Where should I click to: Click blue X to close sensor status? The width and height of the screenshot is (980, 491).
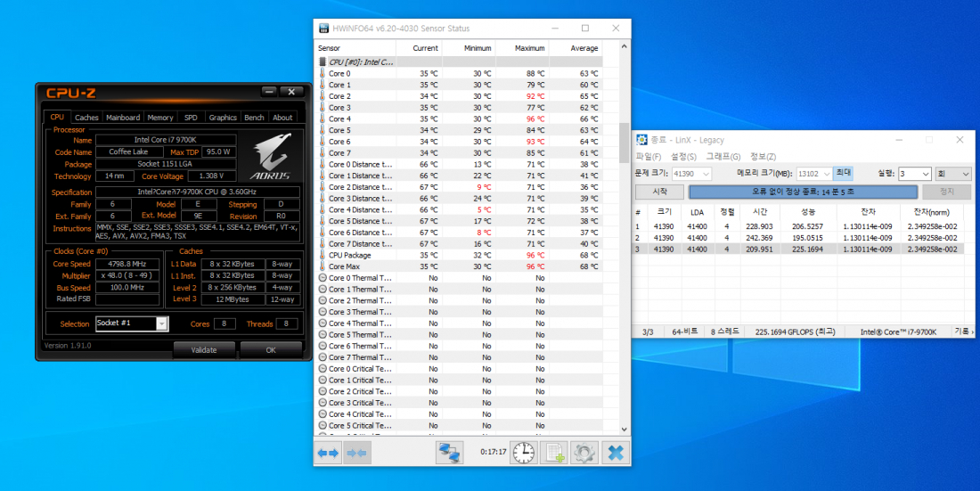(616, 452)
